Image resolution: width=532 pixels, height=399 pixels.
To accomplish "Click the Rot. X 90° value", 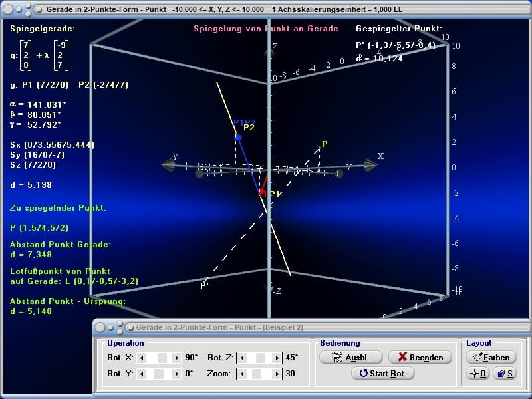I will [191, 358].
